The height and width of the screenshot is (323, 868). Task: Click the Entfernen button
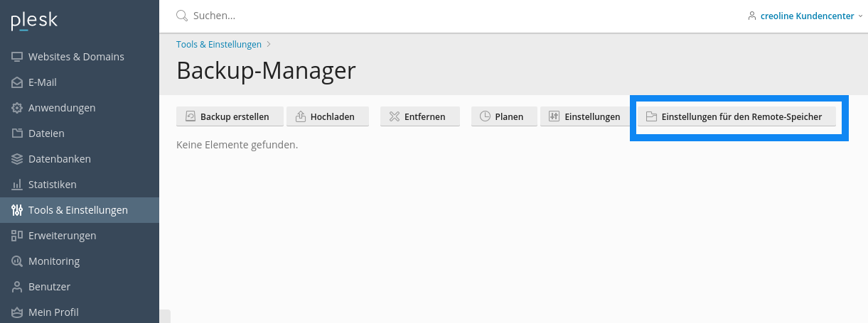(x=420, y=116)
